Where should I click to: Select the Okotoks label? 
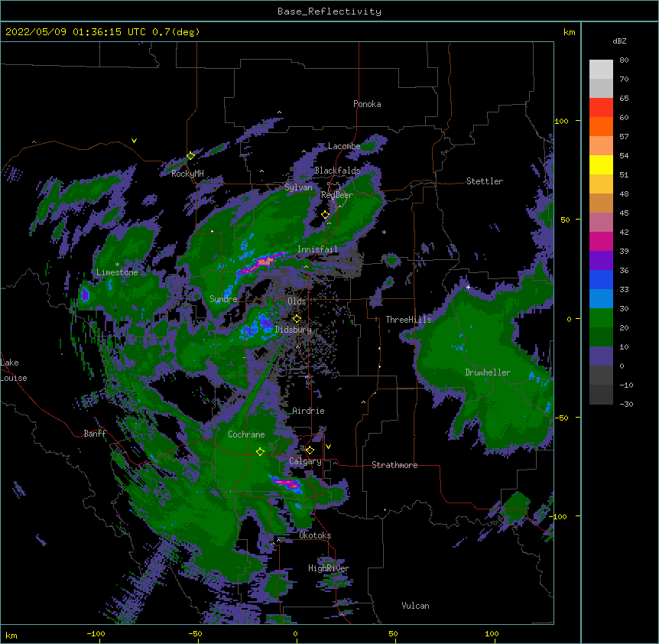(x=315, y=535)
